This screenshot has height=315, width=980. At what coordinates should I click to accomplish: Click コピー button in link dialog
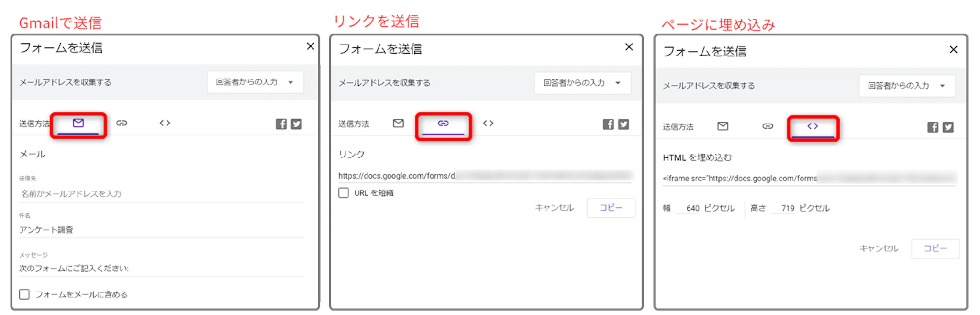click(611, 208)
